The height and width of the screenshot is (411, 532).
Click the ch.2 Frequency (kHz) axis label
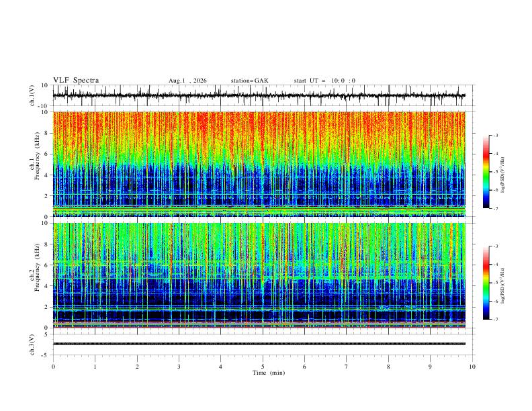point(34,267)
